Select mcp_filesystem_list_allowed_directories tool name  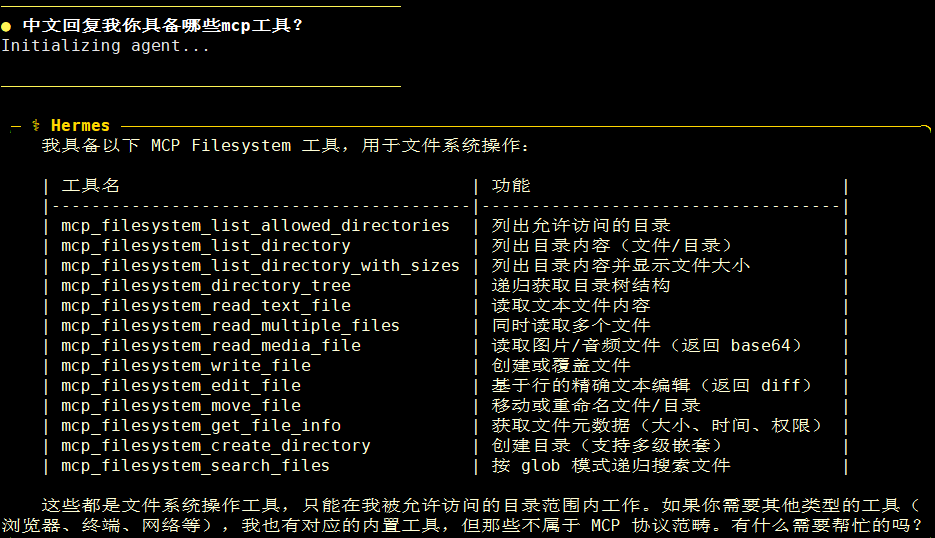(x=255, y=225)
